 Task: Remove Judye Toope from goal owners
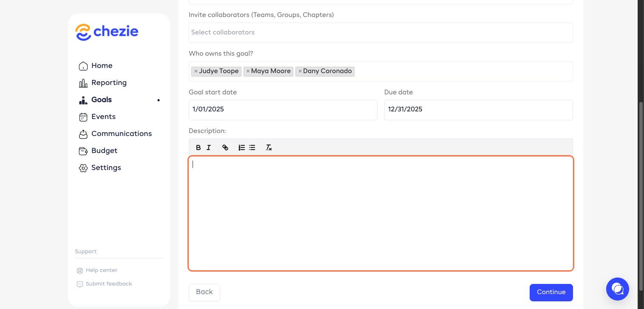click(x=196, y=71)
